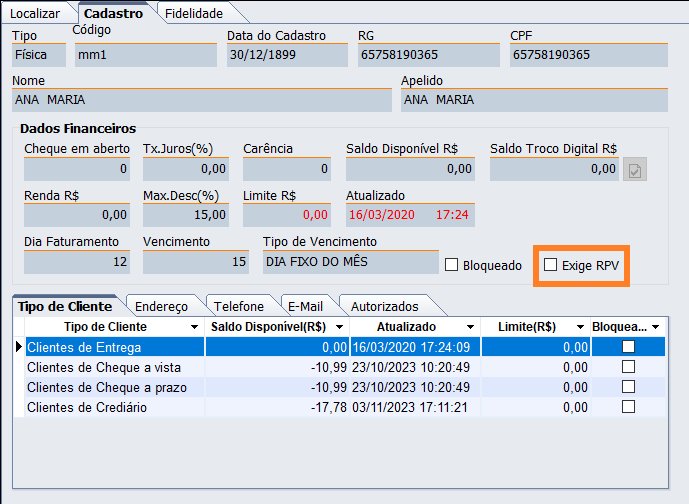Viewport: 689px width, 504px height.
Task: Check Bloqueado for Clientes de Crediário row
Action: pos(628,407)
